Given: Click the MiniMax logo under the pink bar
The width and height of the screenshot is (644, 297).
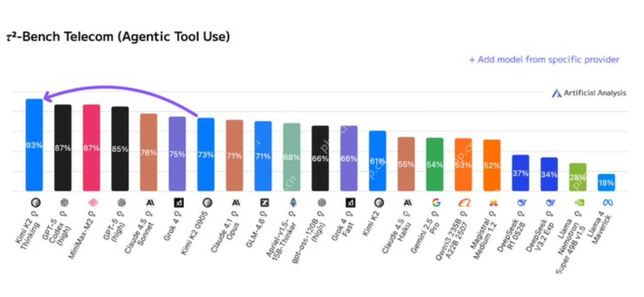Looking at the screenshot, I should [92, 202].
